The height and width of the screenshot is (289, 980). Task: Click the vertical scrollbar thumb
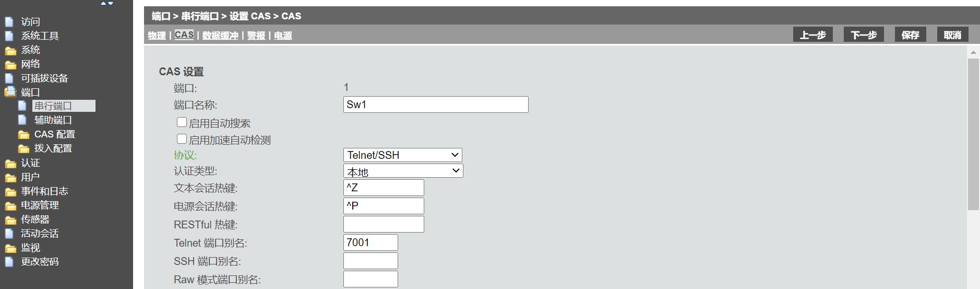tap(973, 134)
